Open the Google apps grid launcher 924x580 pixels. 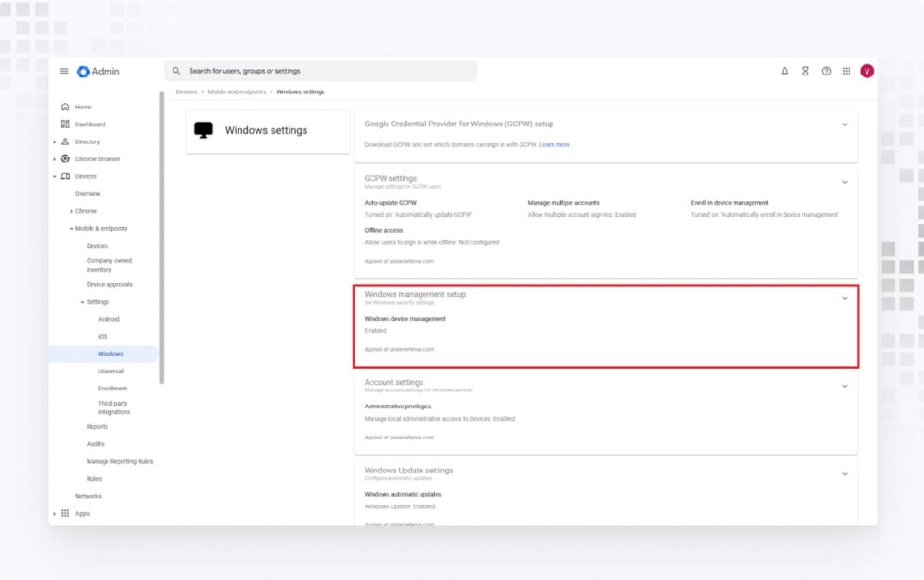pyautogui.click(x=847, y=70)
